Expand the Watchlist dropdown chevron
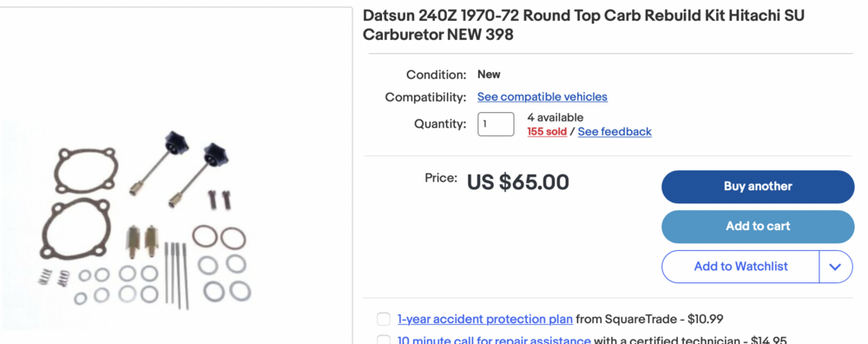Screen dimensions: 868x344 [835, 267]
